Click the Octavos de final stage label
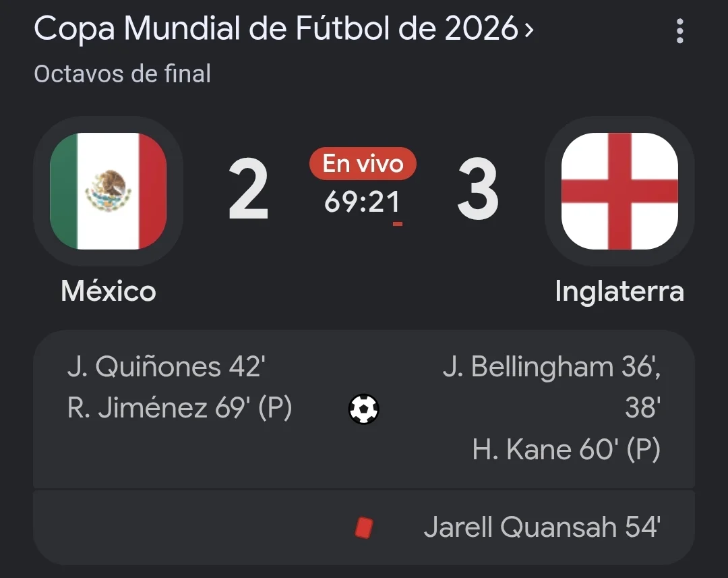 click(123, 74)
